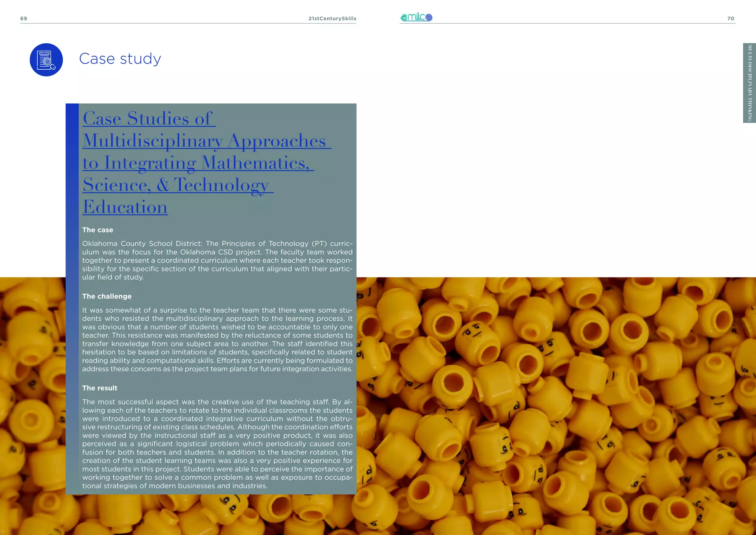Click the blue Case study document icon

point(46,60)
